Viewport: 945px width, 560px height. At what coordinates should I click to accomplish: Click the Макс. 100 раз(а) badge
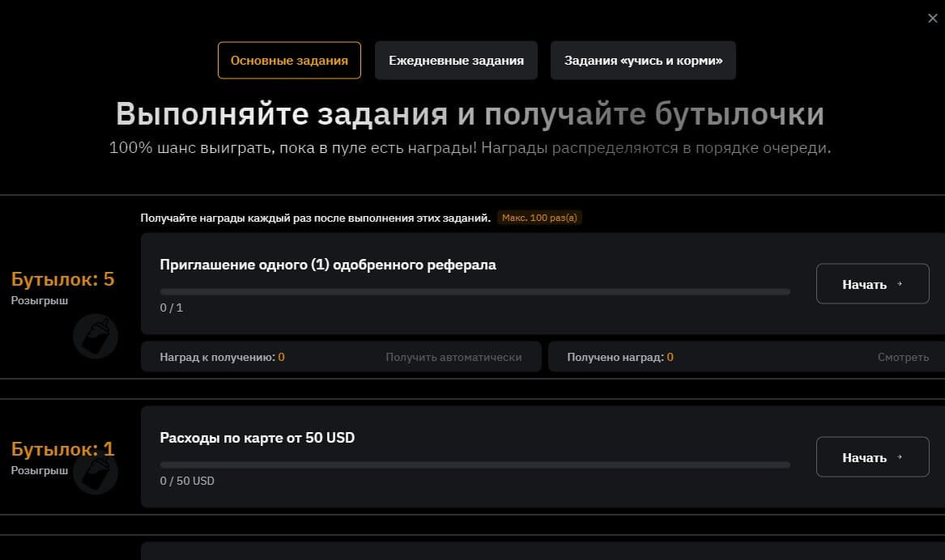[540, 218]
